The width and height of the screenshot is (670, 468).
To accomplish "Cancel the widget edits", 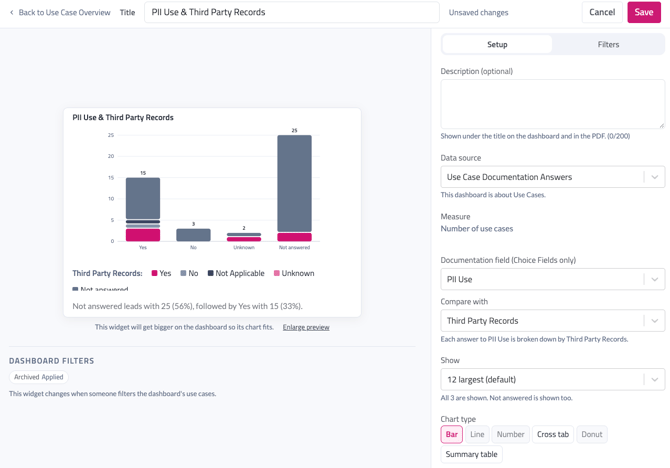I will coord(602,12).
